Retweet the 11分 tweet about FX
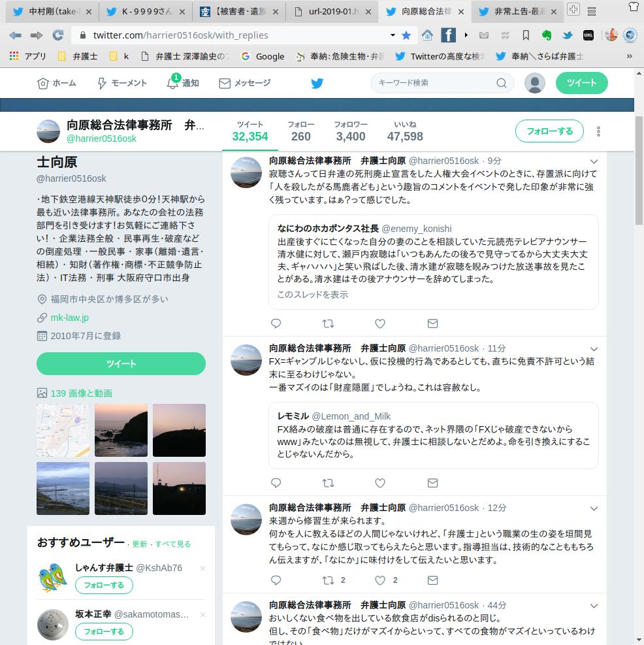 coord(328,482)
